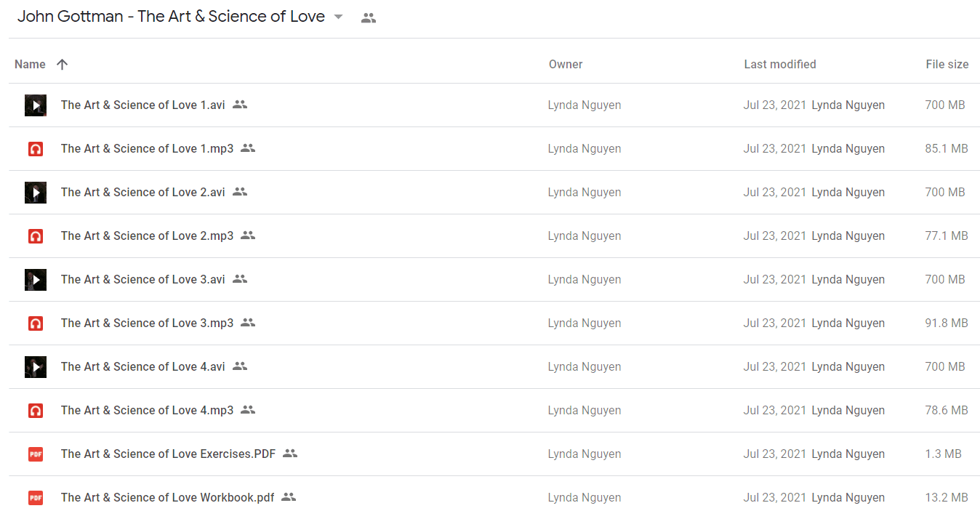
Task: Click shared icon next to Love 4.mp3
Action: [x=248, y=410]
